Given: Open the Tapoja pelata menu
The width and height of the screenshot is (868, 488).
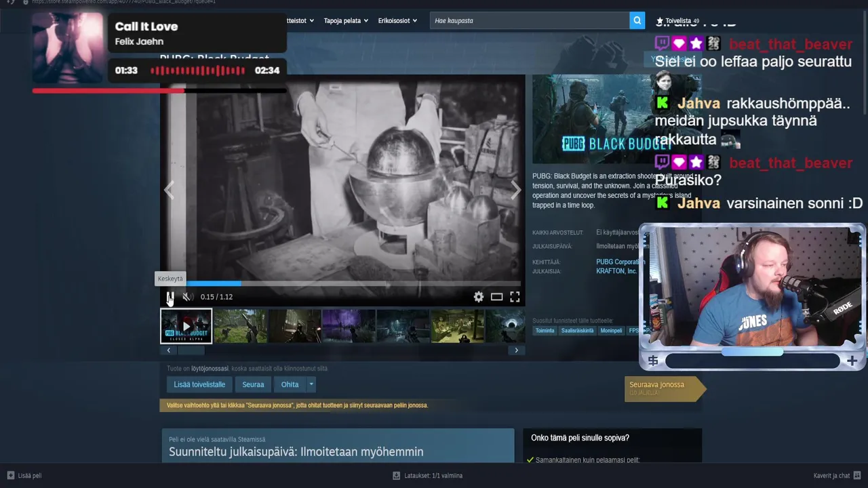Looking at the screenshot, I should point(346,20).
